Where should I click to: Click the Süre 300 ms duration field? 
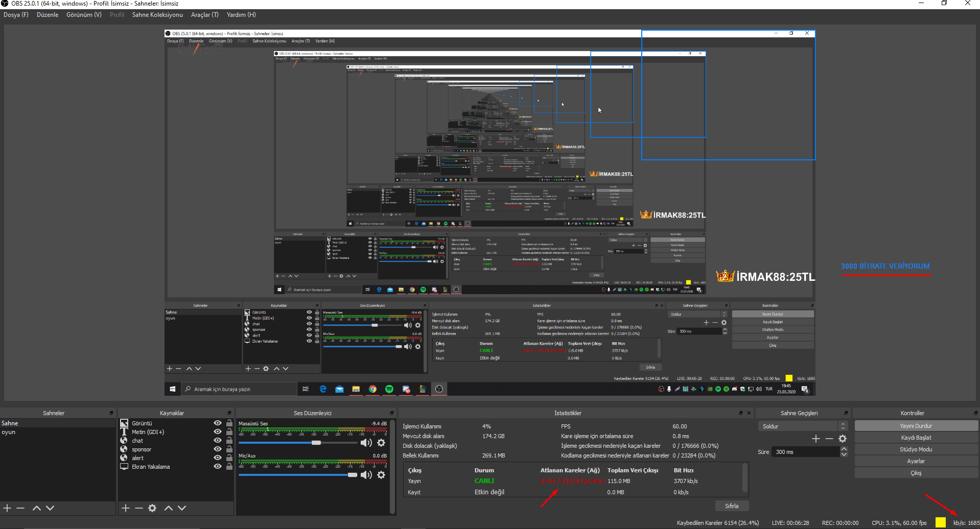pos(806,452)
